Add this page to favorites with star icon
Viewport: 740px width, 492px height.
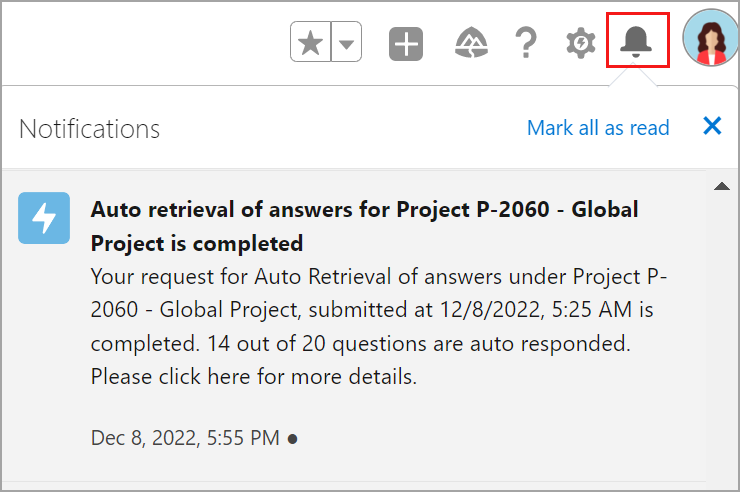311,42
